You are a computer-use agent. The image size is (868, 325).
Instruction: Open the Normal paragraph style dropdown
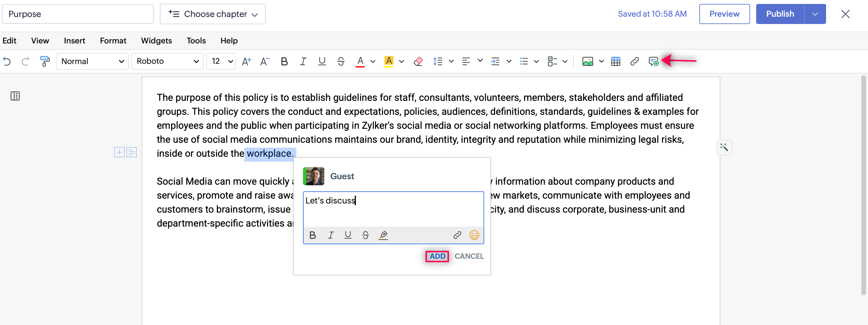point(92,61)
